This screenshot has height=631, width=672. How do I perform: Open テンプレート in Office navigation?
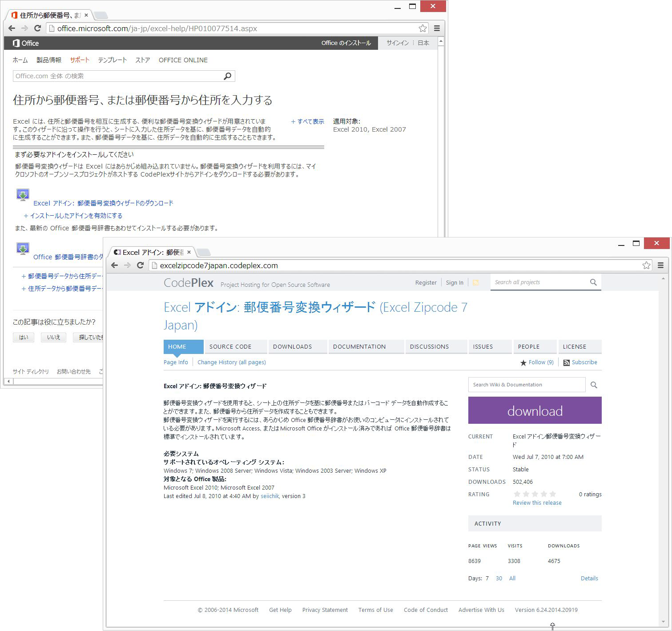click(x=113, y=60)
